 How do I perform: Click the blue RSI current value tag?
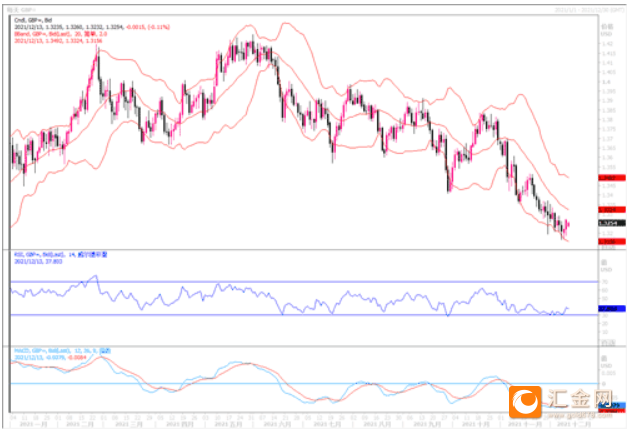pyautogui.click(x=611, y=309)
